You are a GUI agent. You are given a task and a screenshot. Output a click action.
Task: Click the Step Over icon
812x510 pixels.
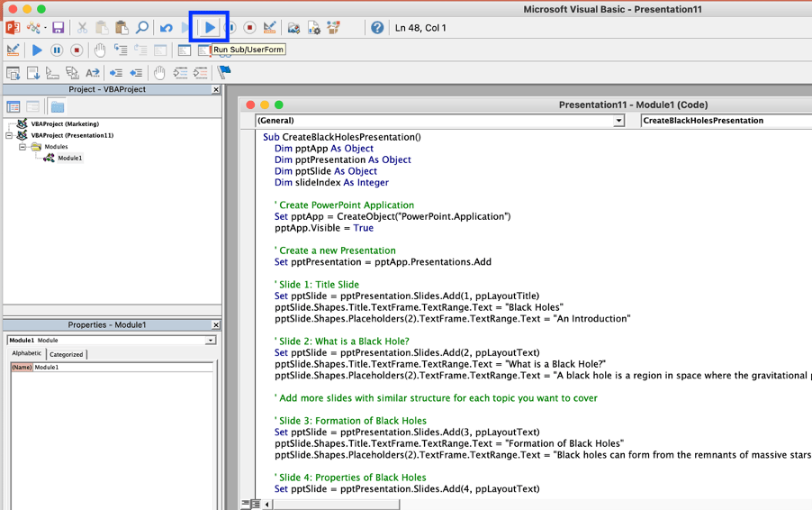click(140, 50)
